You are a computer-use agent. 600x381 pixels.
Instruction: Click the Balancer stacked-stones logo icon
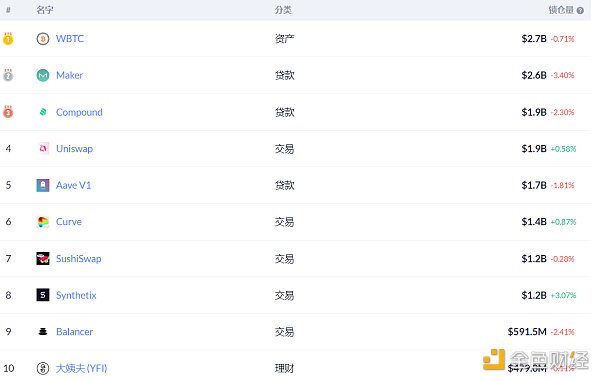click(43, 332)
